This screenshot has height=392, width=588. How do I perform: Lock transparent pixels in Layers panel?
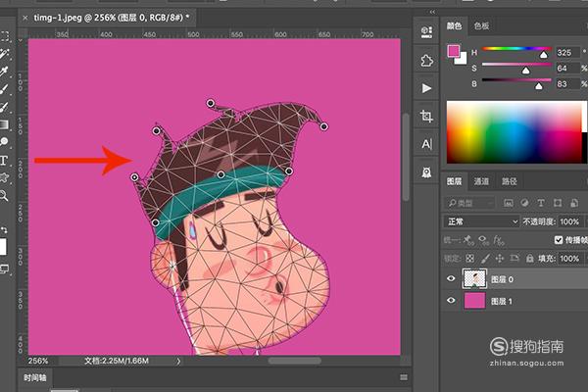[x=469, y=258]
